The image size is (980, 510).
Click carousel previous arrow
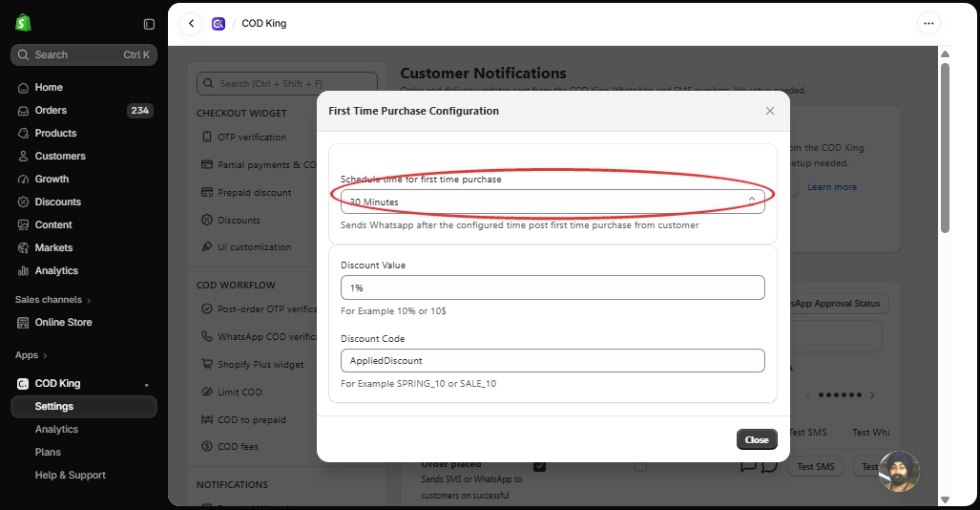(807, 395)
